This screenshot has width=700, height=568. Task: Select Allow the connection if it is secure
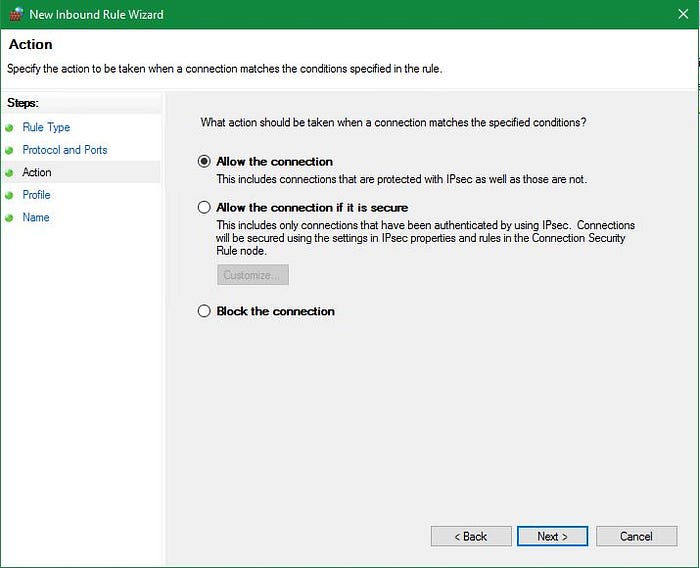[204, 207]
